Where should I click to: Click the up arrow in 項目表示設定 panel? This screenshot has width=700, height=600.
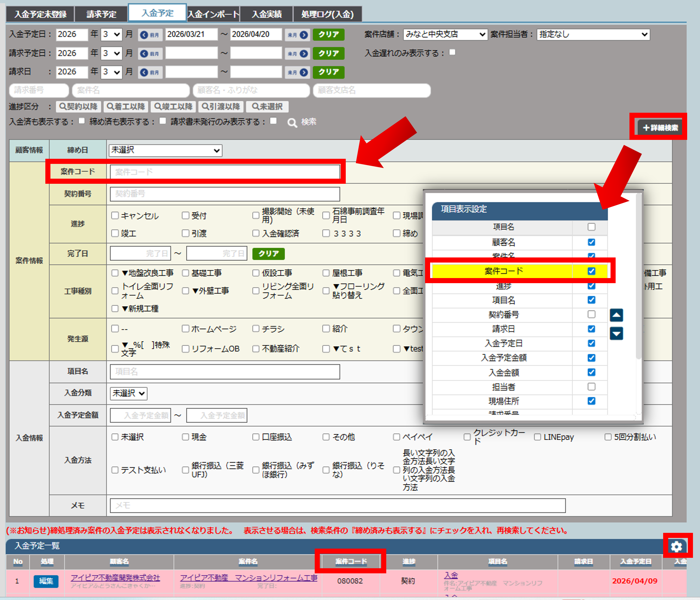[x=616, y=315]
